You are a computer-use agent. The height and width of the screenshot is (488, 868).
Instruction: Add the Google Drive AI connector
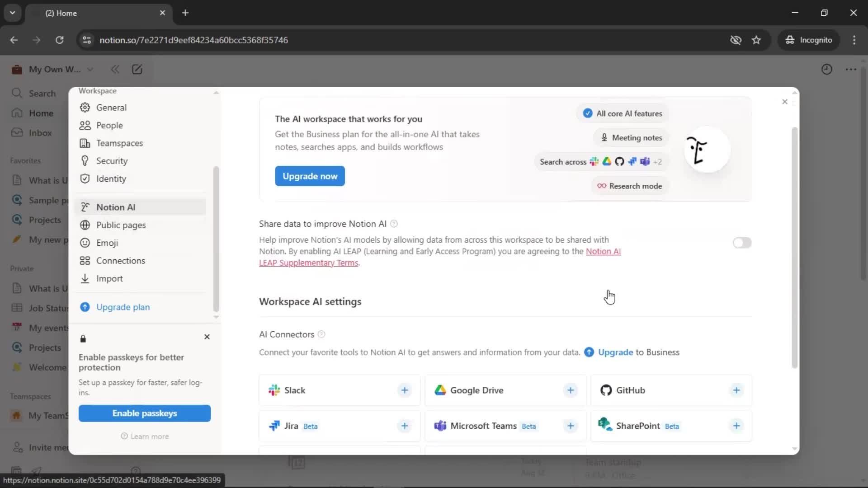571,390
